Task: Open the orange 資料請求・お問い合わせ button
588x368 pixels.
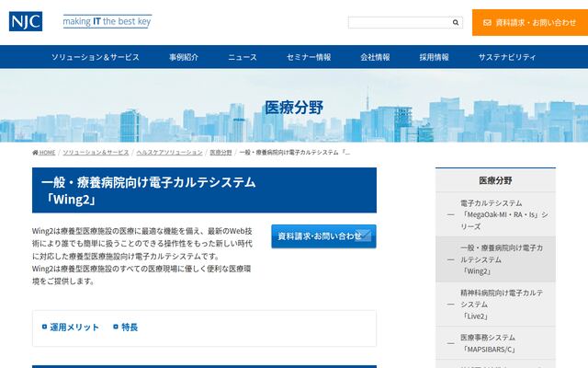Action: tap(530, 22)
